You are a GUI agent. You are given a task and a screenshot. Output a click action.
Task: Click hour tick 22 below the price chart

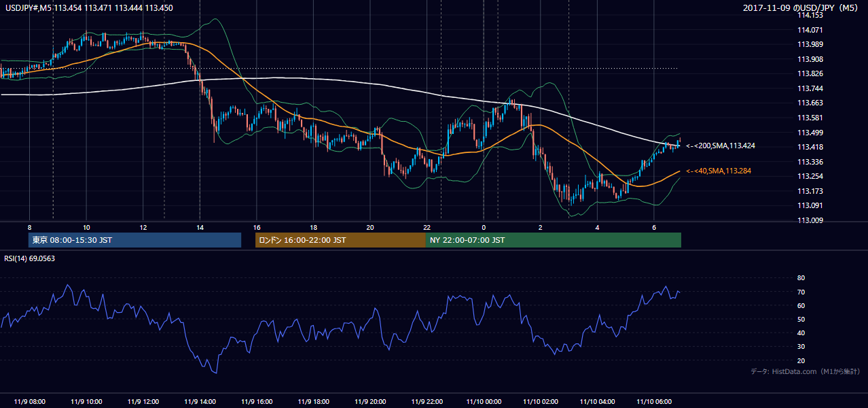427,226
